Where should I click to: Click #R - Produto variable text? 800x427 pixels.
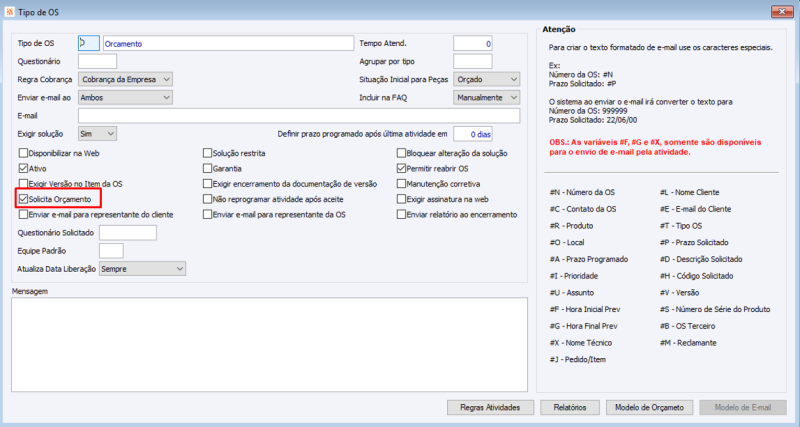coord(571,226)
